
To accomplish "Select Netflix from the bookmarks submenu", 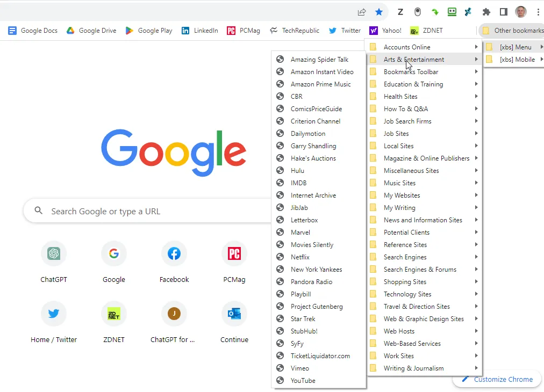I will point(300,257).
